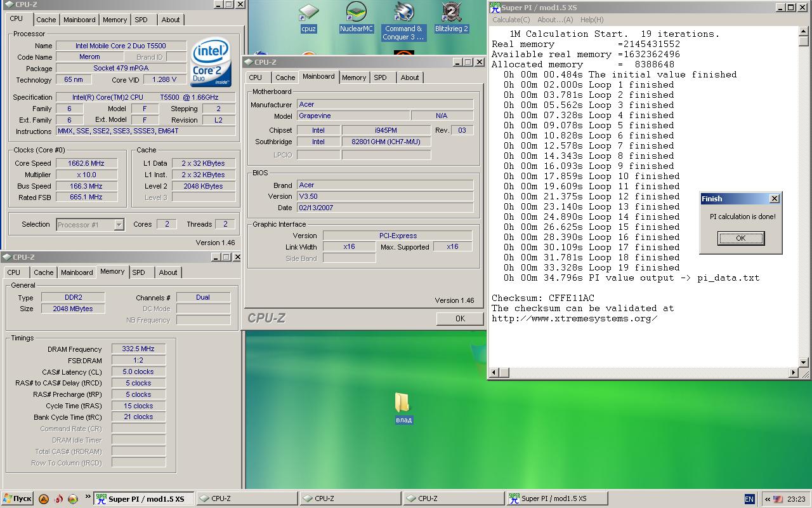The width and height of the screenshot is (812, 508).
Task: Click the BIOS Date 02/13/2007
Action: point(384,208)
